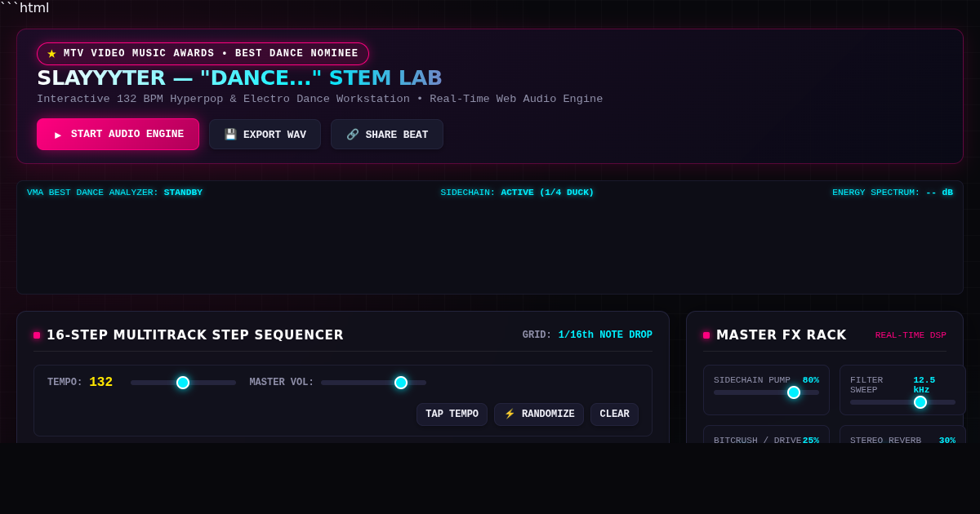Click the Bitcrush / Drive 25% value
This screenshot has height=514, width=980.
click(x=810, y=441)
